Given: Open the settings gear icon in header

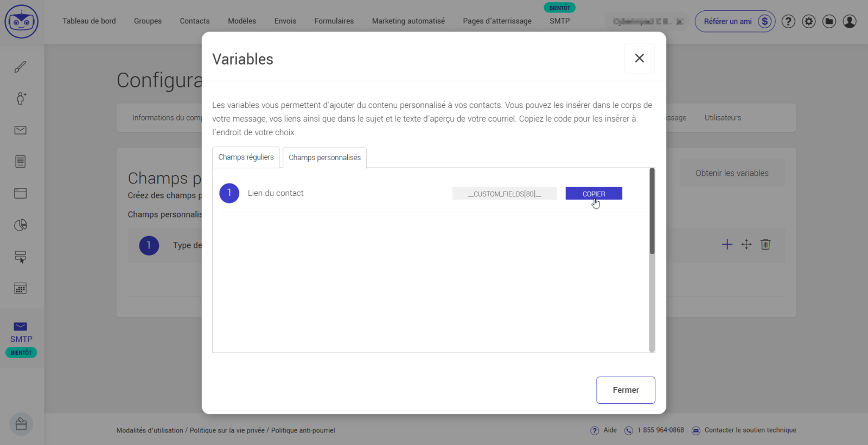Looking at the screenshot, I should point(809,21).
